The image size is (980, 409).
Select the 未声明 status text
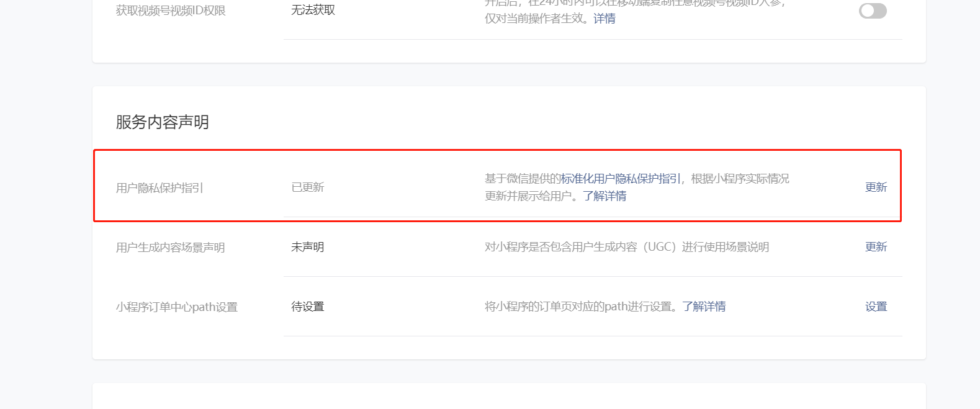pyautogui.click(x=308, y=247)
